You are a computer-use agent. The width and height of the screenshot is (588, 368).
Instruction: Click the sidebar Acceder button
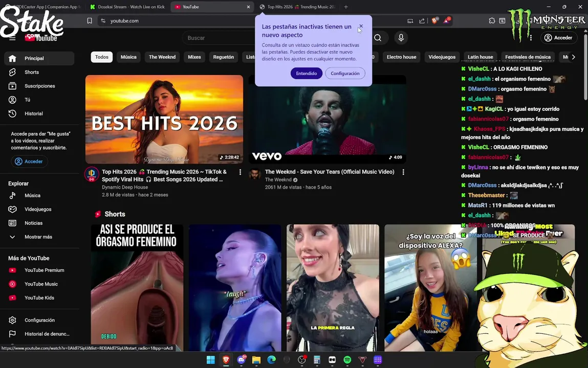tap(29, 162)
